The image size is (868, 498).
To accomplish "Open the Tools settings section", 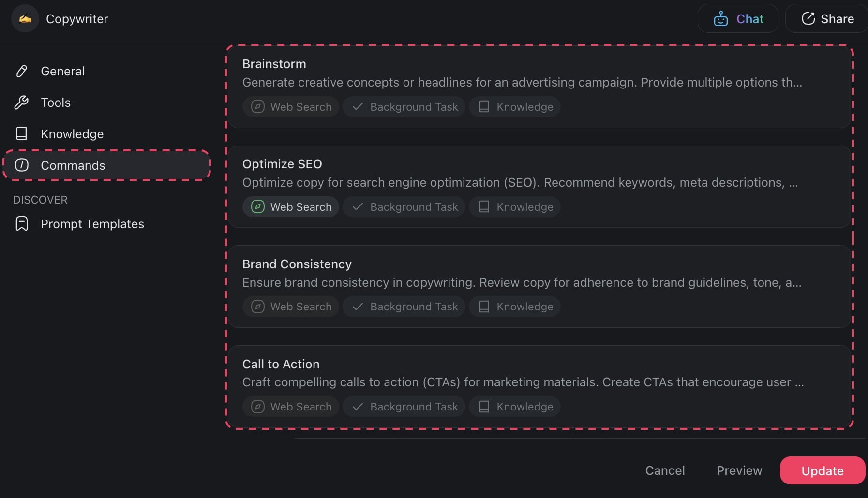I will [x=56, y=103].
